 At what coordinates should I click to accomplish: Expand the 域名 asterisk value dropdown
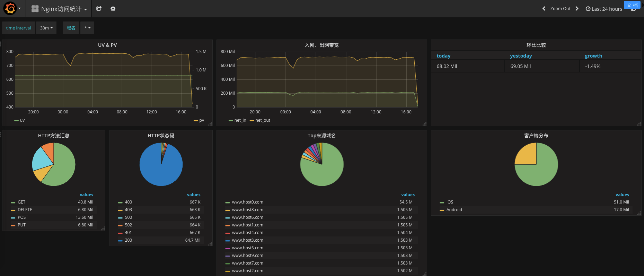[87, 28]
